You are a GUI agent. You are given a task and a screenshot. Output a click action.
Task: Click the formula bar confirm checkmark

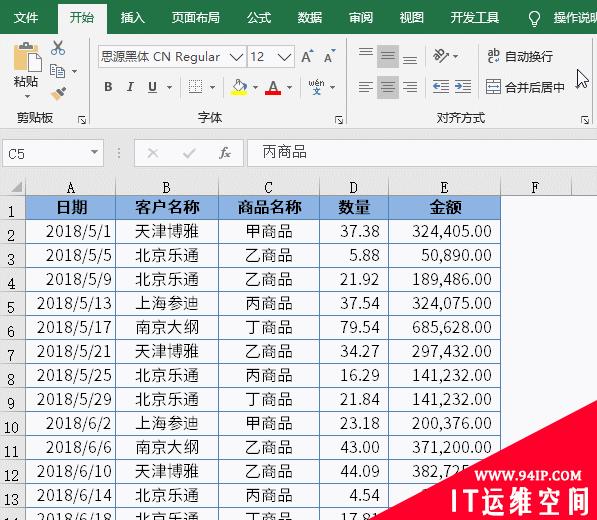tap(189, 153)
